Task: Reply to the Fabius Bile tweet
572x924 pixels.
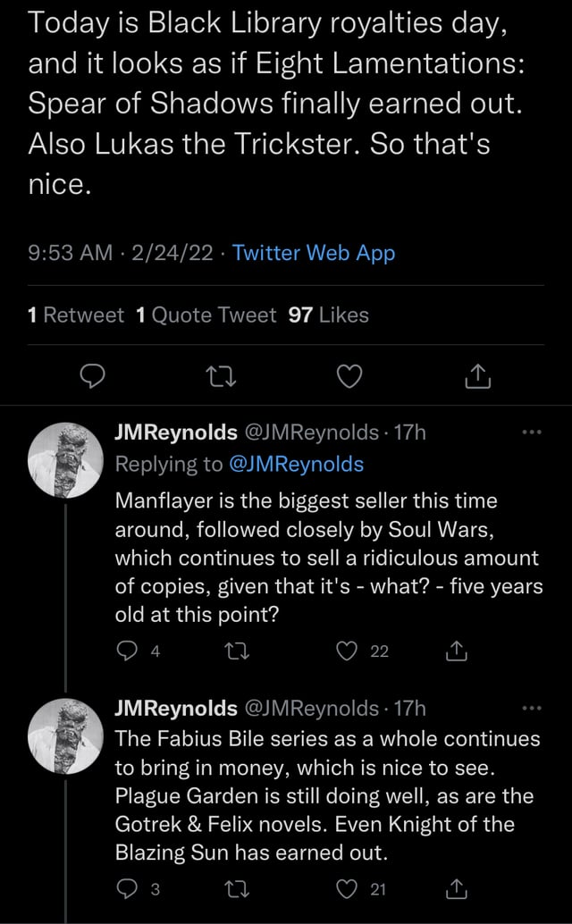Action: click(127, 888)
